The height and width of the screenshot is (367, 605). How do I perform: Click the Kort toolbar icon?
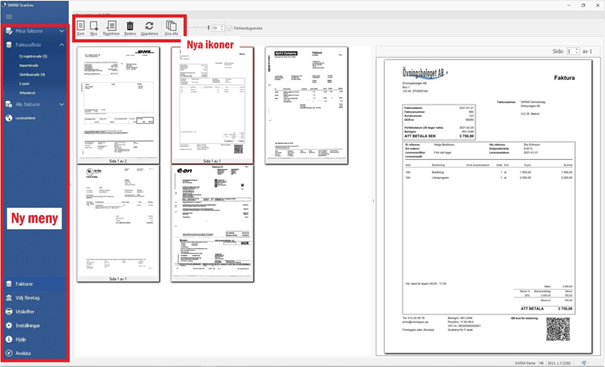(x=81, y=28)
